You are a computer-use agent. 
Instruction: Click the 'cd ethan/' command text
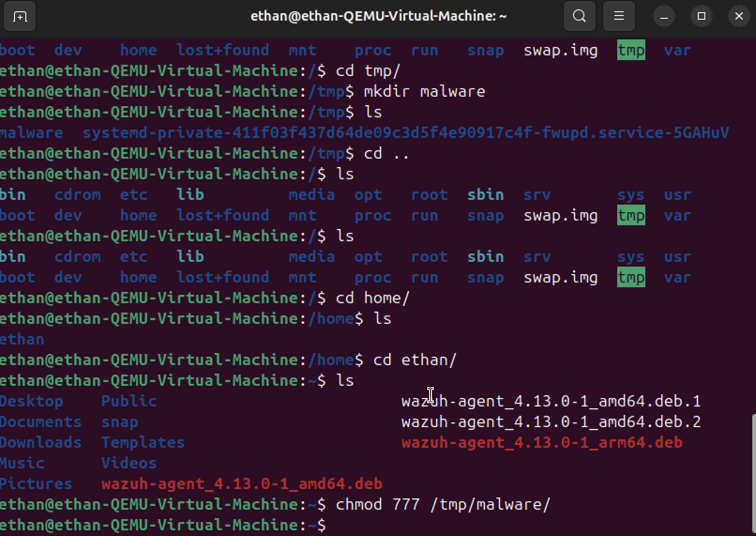[415, 360]
